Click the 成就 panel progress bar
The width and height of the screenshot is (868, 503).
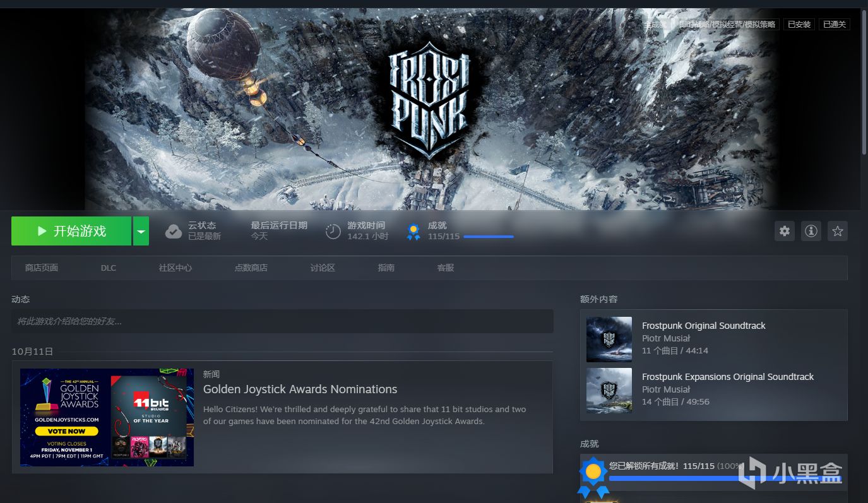coord(725,478)
